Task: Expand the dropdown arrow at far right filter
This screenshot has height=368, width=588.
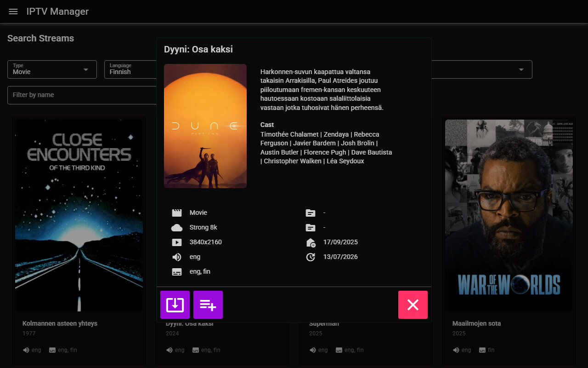Action: click(x=521, y=69)
